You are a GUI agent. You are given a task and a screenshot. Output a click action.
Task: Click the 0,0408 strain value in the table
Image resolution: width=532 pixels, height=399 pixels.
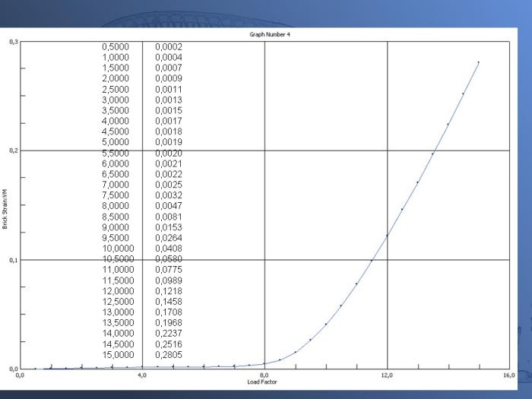pos(168,248)
